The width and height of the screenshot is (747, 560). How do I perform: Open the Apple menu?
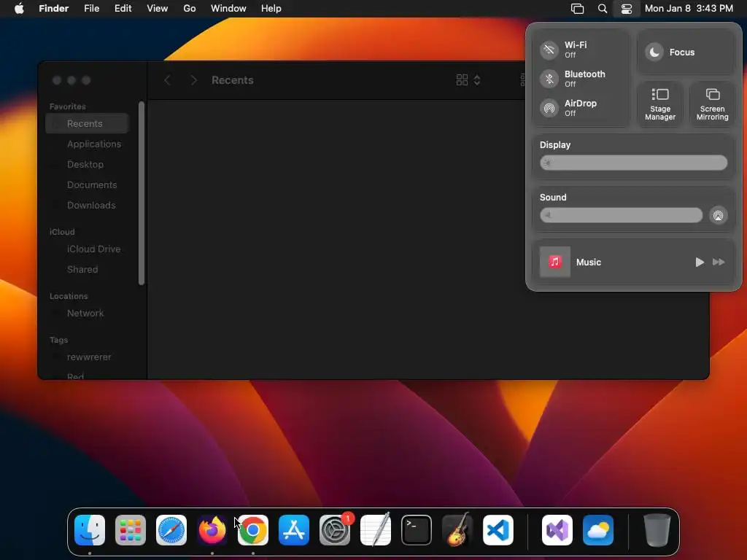point(19,9)
